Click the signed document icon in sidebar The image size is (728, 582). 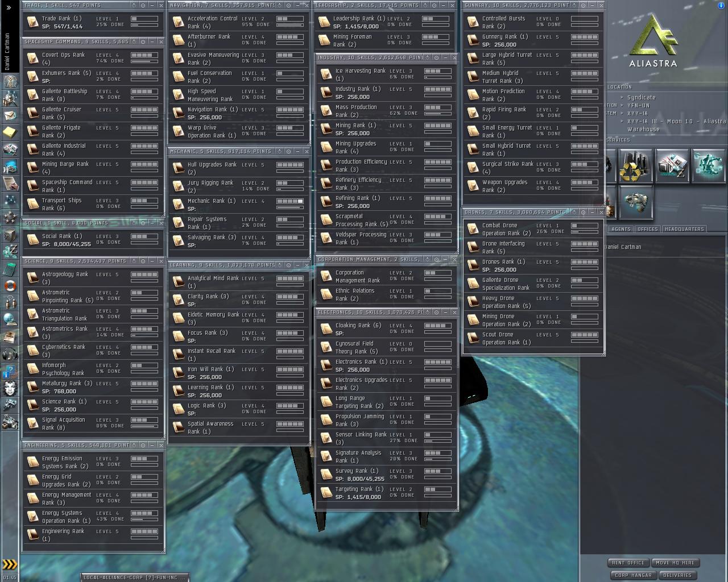click(10, 183)
